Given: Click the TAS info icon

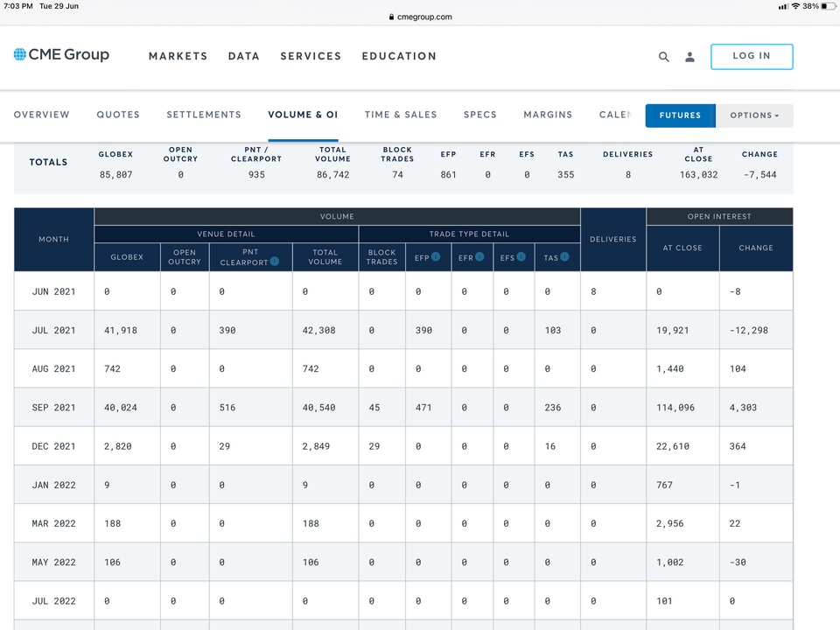Looking at the screenshot, I should (x=564, y=256).
